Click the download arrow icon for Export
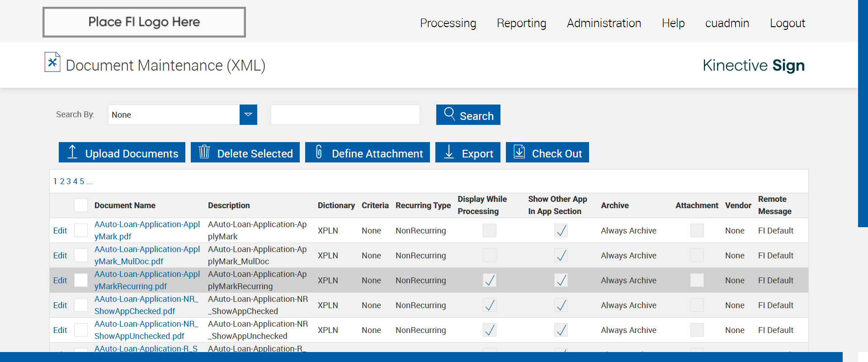This screenshot has width=868, height=362. point(449,152)
